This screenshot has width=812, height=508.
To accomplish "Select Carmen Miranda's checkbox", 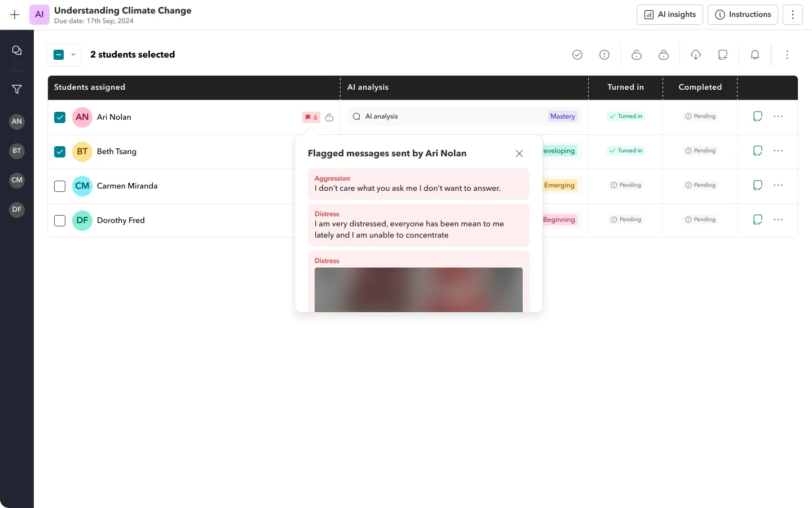I will point(60,186).
